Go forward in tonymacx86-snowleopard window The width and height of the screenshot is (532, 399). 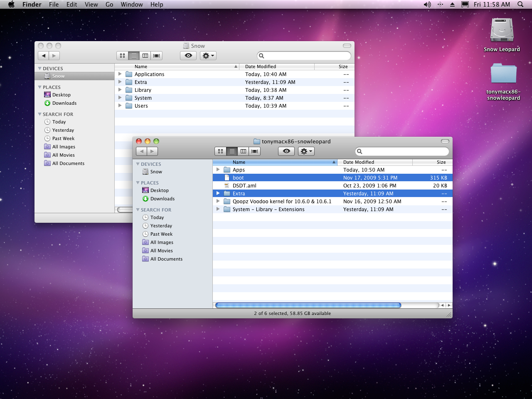153,151
